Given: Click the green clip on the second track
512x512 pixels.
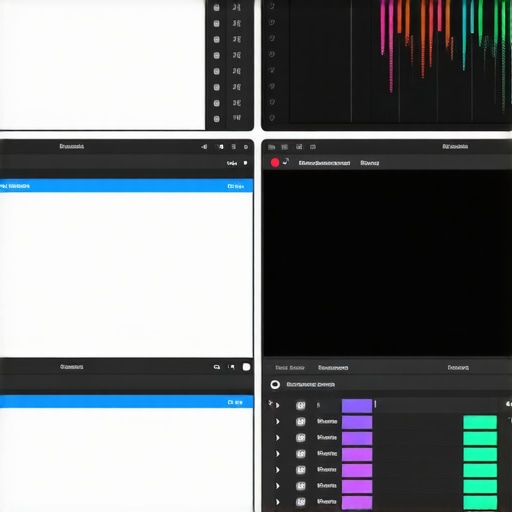Looking at the screenshot, I should 480,422.
